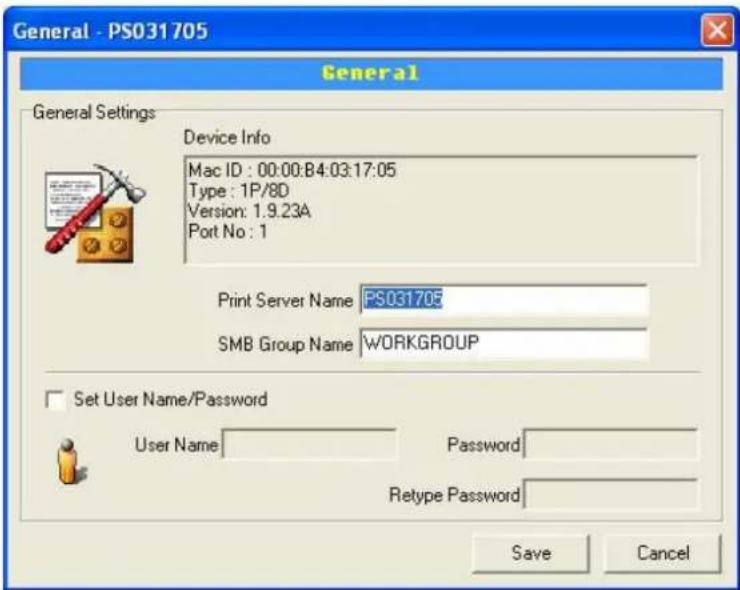Click the SMB Group Name label
The height and width of the screenshot is (590, 740).
pos(285,344)
